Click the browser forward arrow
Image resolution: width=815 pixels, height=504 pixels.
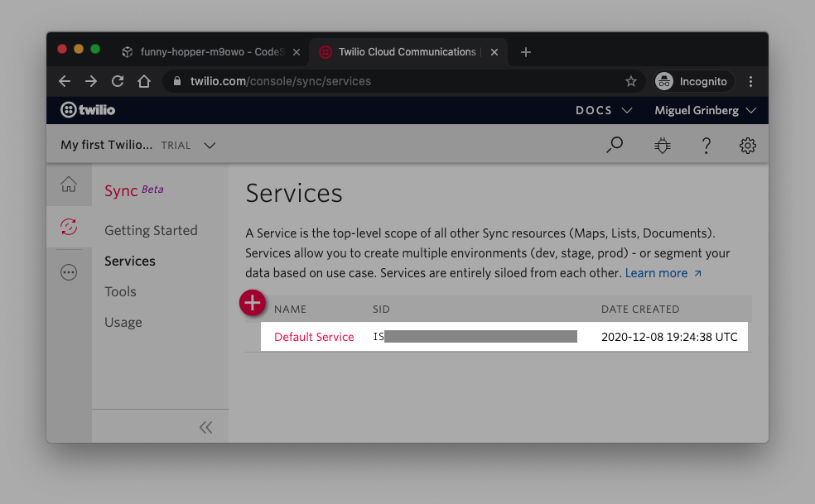click(x=91, y=81)
